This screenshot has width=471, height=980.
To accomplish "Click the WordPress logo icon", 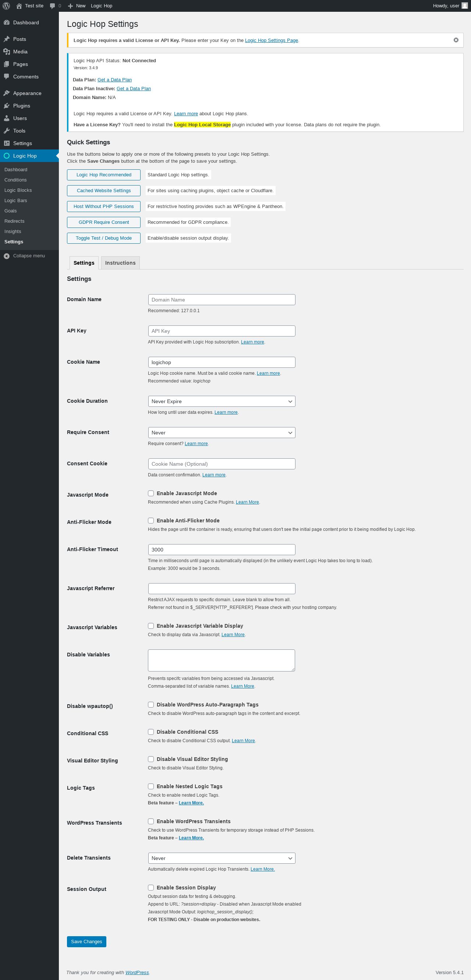I will coord(6,6).
